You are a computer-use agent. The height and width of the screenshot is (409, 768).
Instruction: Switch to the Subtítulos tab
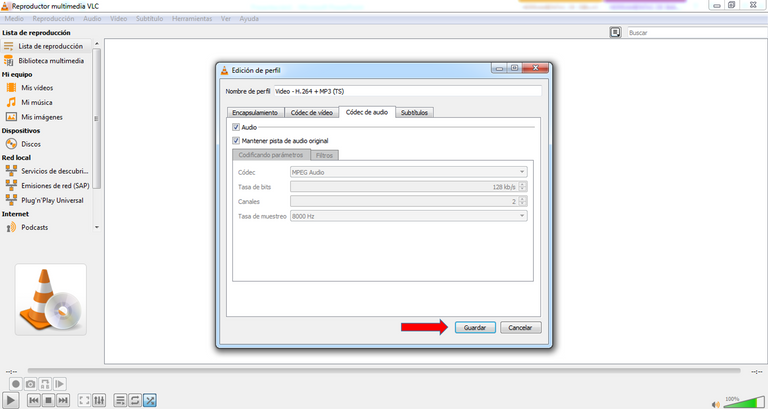tap(414, 112)
